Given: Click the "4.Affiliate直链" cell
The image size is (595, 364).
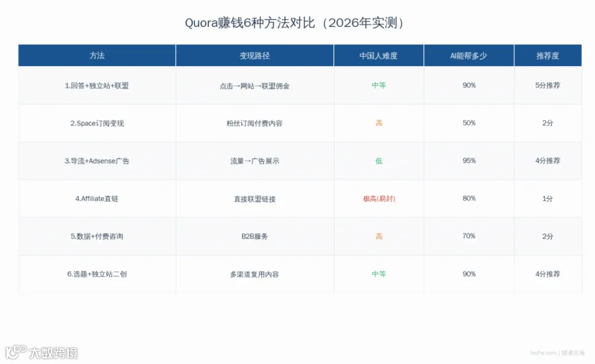Looking at the screenshot, I should (x=97, y=198).
